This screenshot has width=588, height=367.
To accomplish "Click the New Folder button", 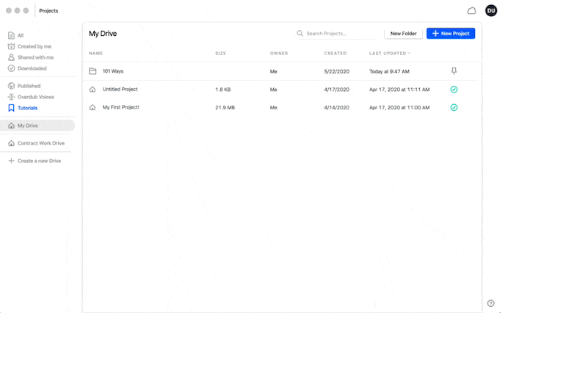I will 403,33.
